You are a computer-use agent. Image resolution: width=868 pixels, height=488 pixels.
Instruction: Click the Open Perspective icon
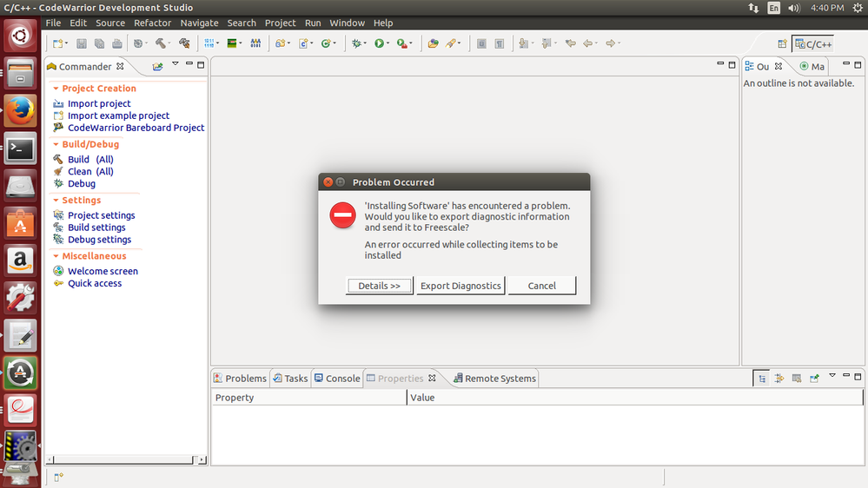coord(782,43)
